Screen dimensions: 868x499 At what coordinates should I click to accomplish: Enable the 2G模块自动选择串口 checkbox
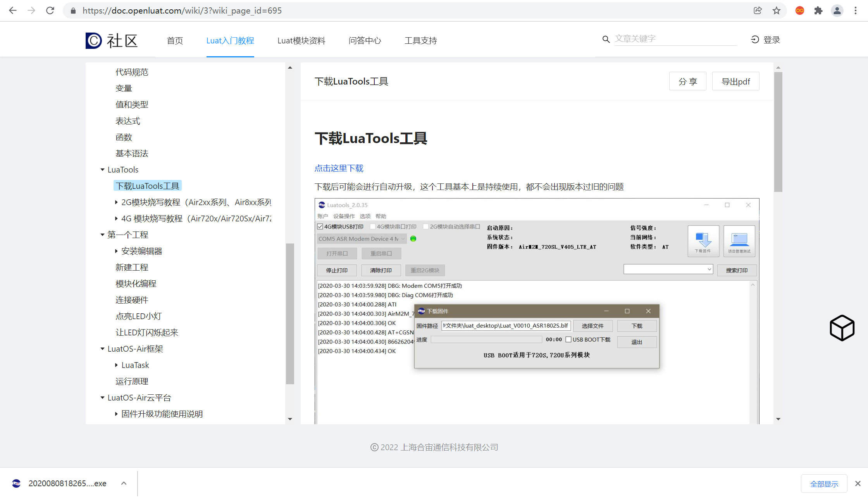[425, 226]
